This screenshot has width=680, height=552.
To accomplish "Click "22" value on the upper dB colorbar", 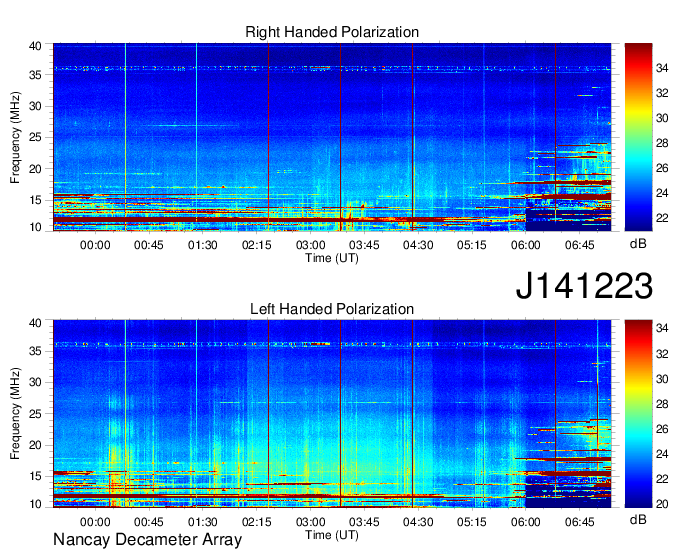I will click(x=662, y=218).
